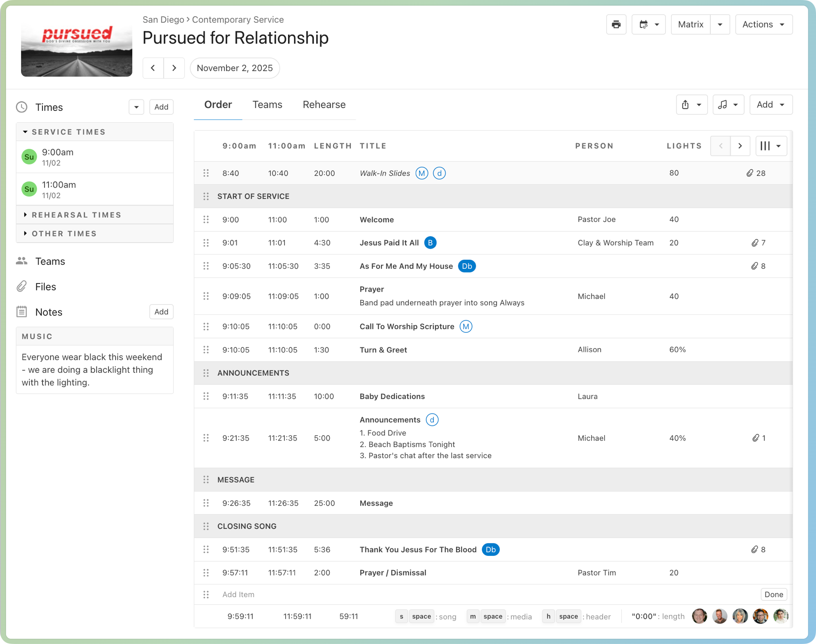
Task: Go to the next plan with right chevron
Action: [174, 68]
